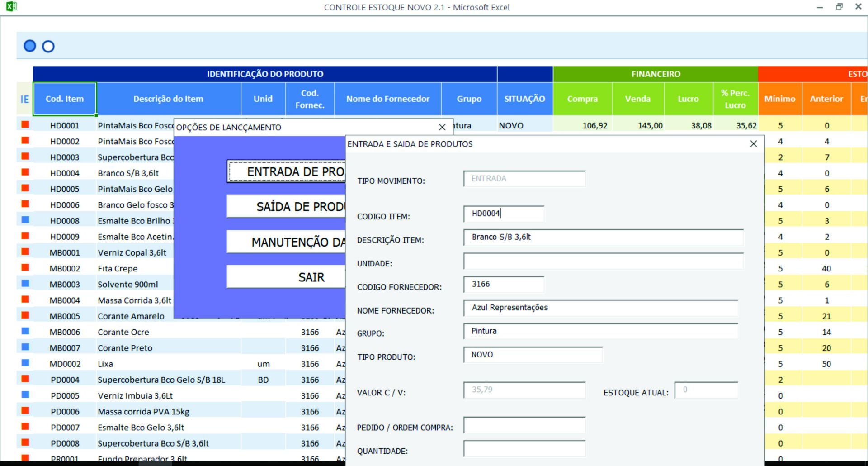
Task: Close the Opções de Lançamento dialog
Action: (442, 128)
